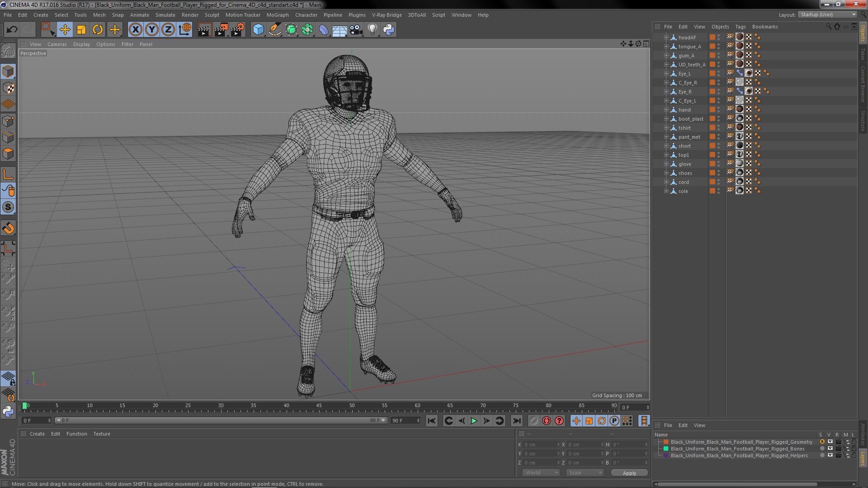Open the Layout Startup dropdown
Image resolution: width=868 pixels, height=488 pixels.
[828, 15]
